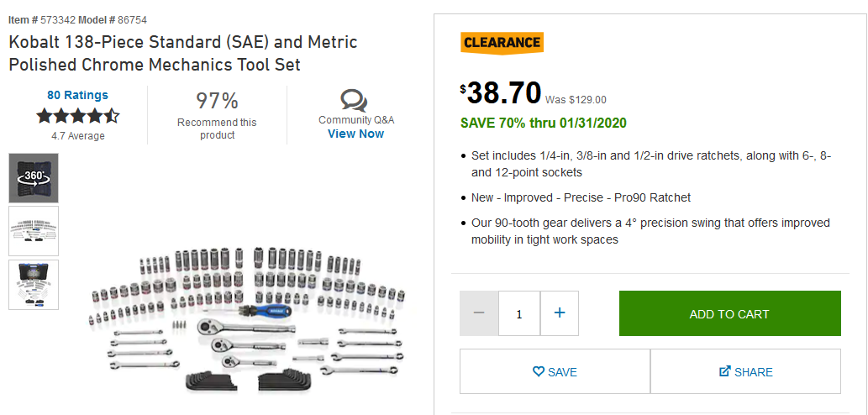Viewport: 868px width, 415px height.
Task: Open the 80 Ratings link
Action: pos(77,95)
